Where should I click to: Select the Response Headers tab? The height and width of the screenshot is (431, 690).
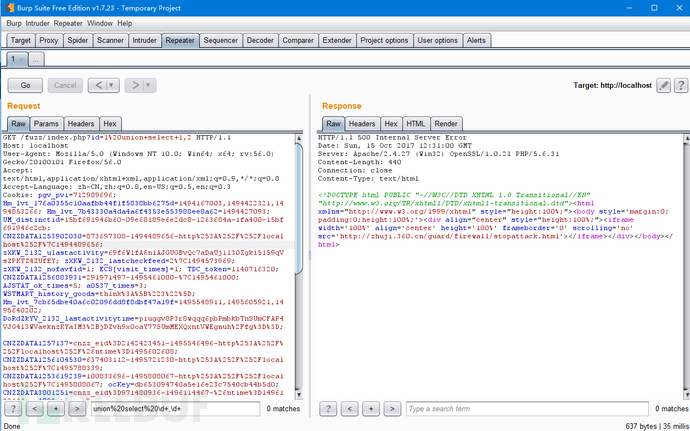362,124
